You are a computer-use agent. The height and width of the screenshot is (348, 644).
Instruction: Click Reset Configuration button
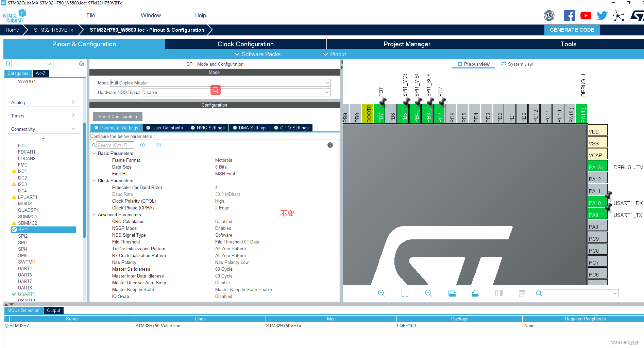[x=118, y=116]
